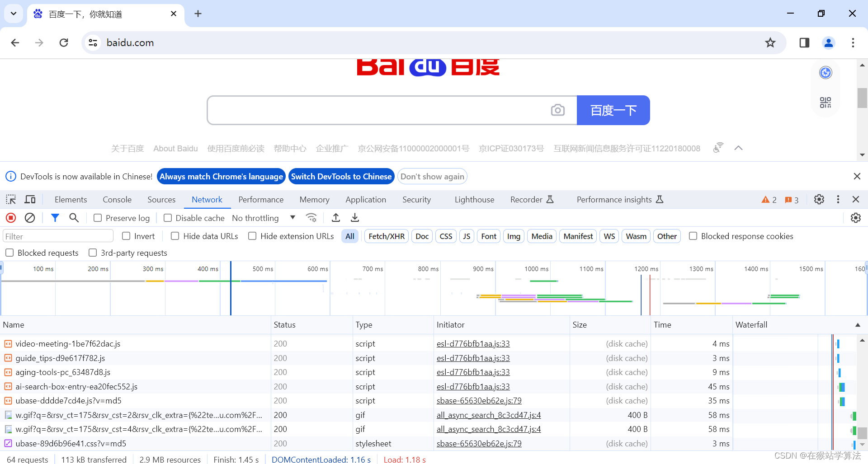Go back to previous page
The image size is (868, 464).
point(15,43)
